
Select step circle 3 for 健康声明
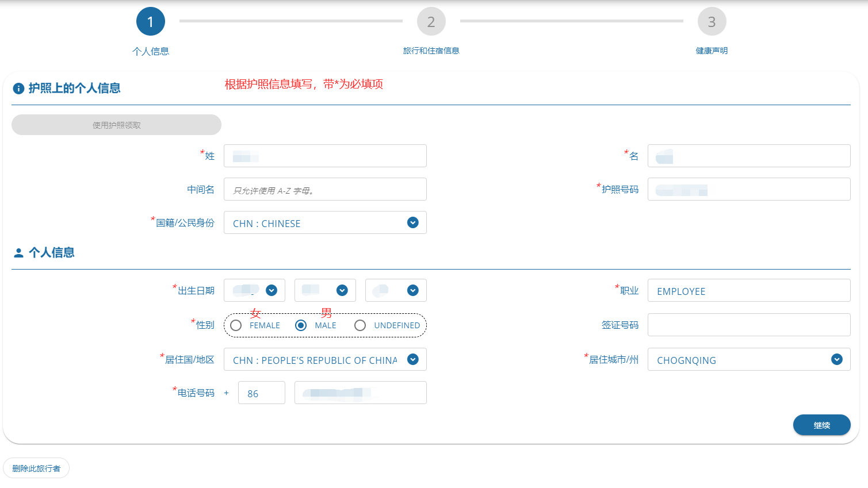(712, 21)
